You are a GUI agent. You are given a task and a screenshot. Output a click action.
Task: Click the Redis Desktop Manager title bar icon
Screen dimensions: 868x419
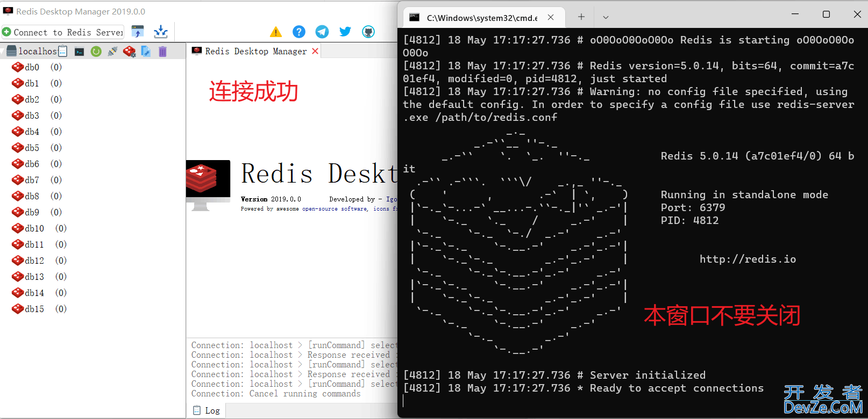click(x=8, y=11)
